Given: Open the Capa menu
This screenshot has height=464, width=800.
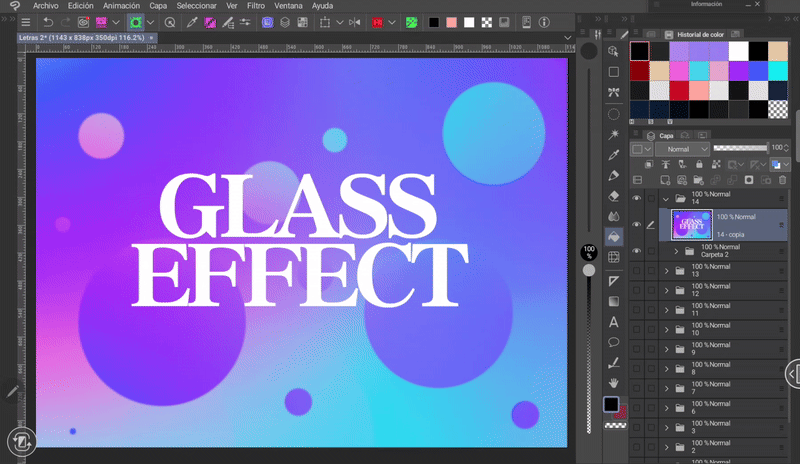Looking at the screenshot, I should pos(158,6).
